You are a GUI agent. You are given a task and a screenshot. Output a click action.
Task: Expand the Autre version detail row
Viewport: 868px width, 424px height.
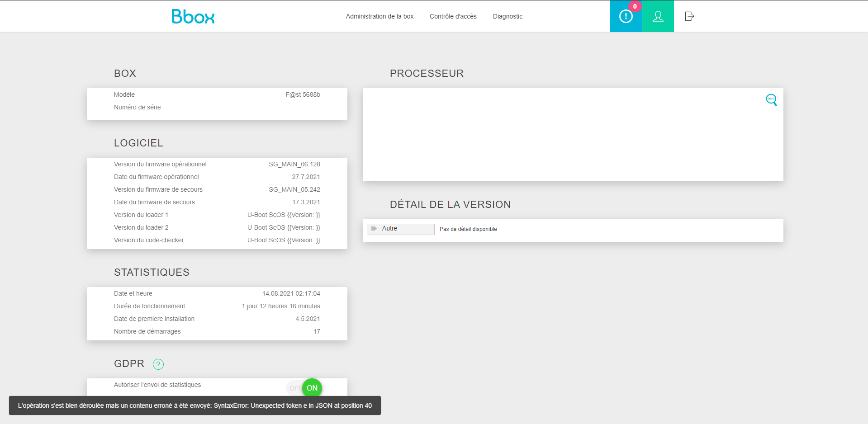(x=401, y=229)
